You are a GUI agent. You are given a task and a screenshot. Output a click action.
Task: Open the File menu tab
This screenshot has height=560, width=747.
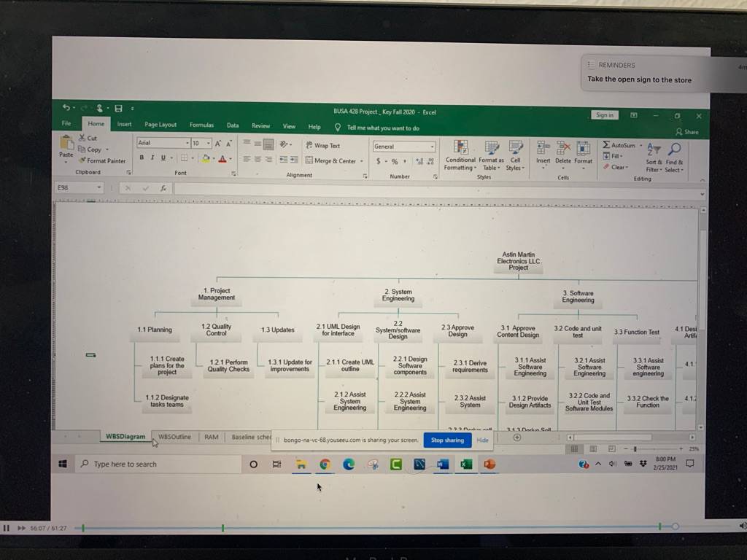pyautogui.click(x=66, y=123)
